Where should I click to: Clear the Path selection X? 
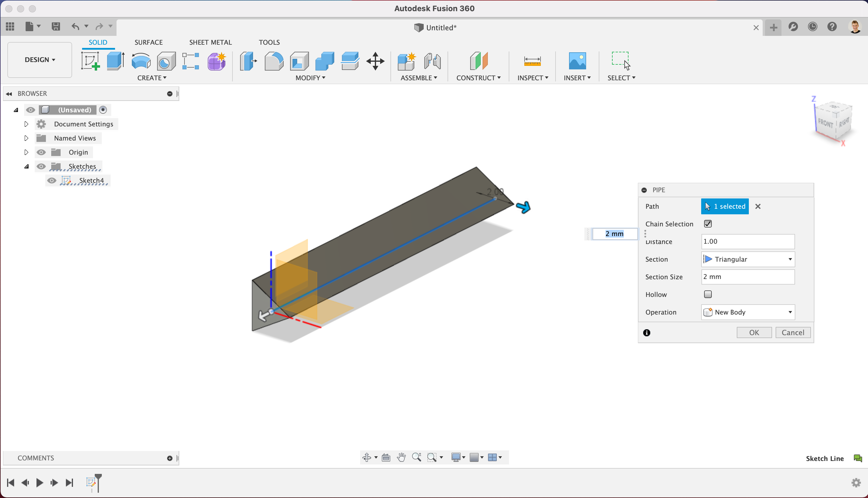tap(758, 207)
